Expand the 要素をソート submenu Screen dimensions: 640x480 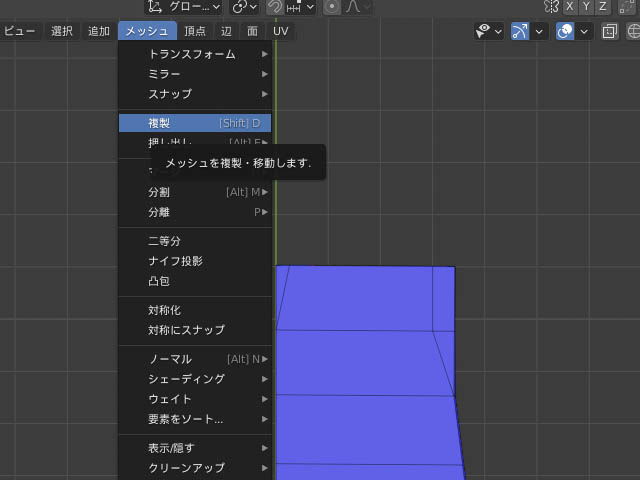point(195,419)
